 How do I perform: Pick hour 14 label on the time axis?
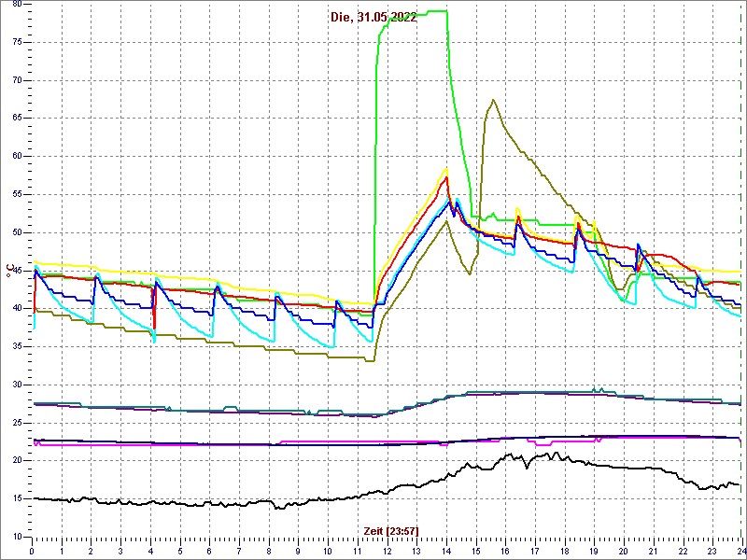pos(445,552)
